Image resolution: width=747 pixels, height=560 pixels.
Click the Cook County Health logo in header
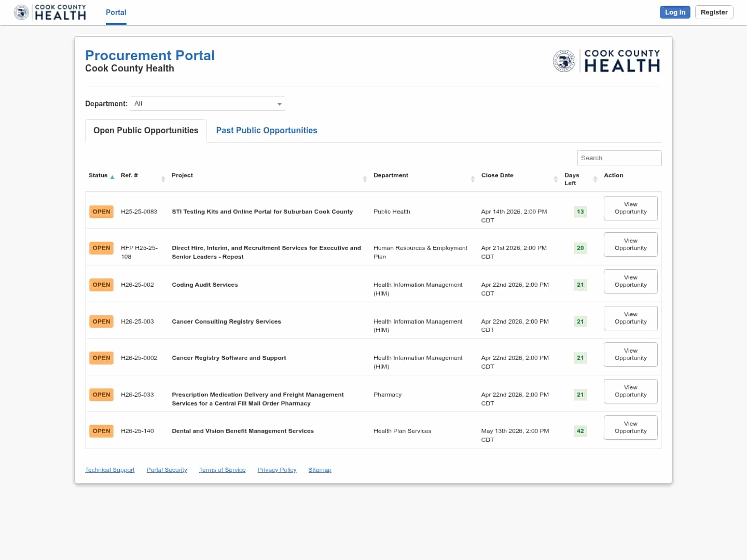pyautogui.click(x=50, y=12)
